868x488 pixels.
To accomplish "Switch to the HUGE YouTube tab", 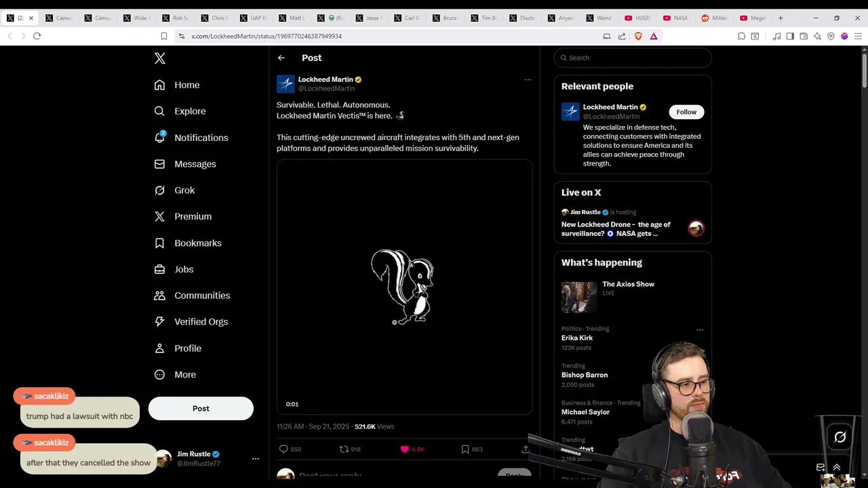I will point(638,18).
